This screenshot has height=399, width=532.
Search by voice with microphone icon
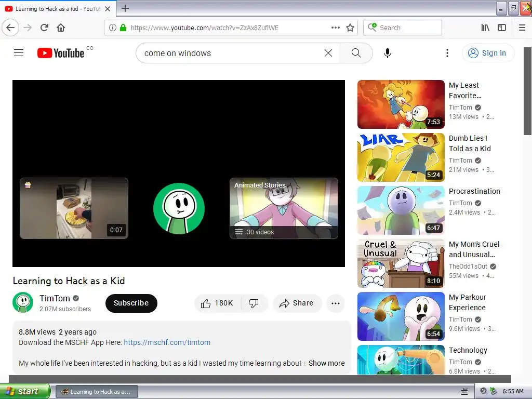click(388, 53)
